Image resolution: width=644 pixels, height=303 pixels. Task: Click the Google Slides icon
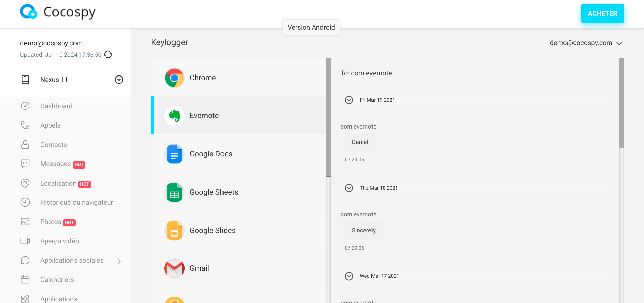(175, 231)
